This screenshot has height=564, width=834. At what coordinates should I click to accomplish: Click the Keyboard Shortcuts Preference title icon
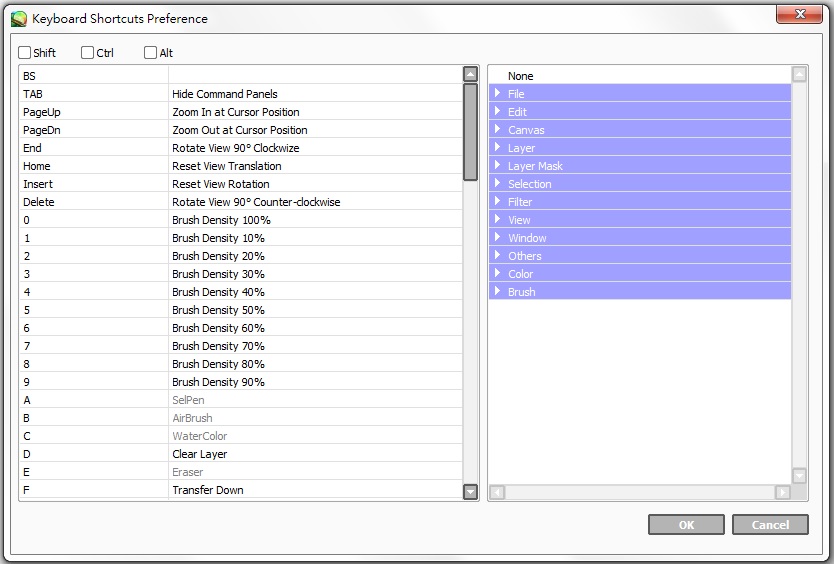pos(19,19)
